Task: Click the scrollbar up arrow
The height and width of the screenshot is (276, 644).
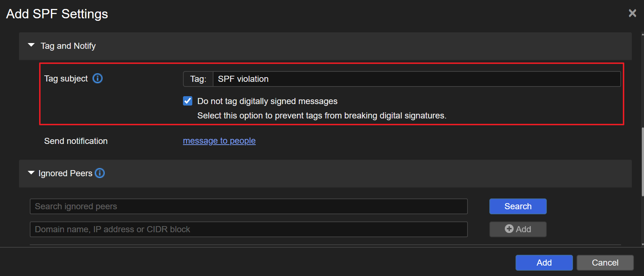Action: [642, 35]
